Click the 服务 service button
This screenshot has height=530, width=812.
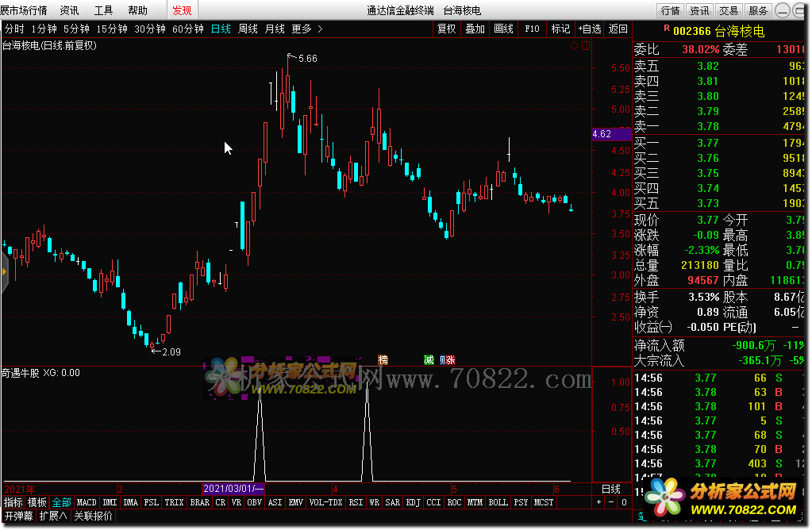coord(758,10)
